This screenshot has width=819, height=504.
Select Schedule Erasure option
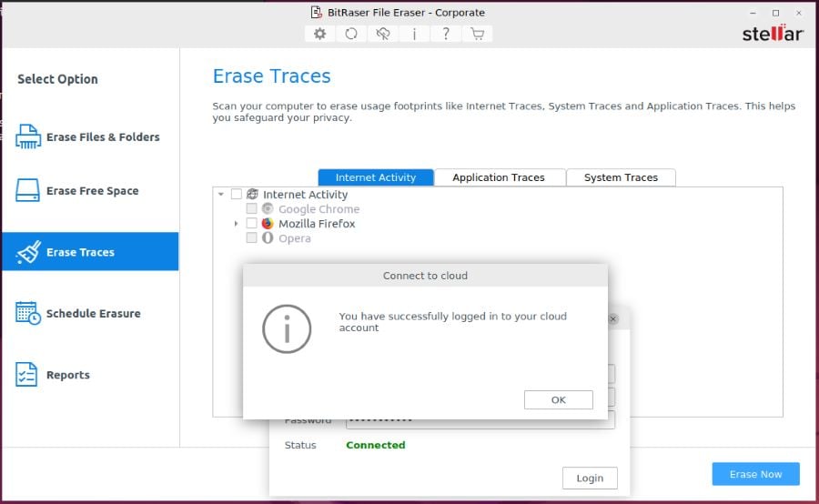(94, 313)
